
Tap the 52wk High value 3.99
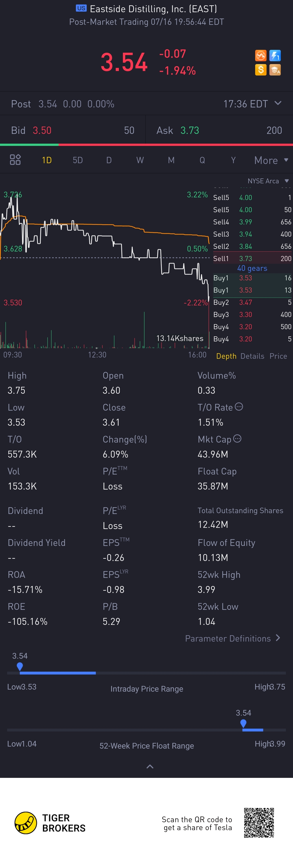point(207,589)
